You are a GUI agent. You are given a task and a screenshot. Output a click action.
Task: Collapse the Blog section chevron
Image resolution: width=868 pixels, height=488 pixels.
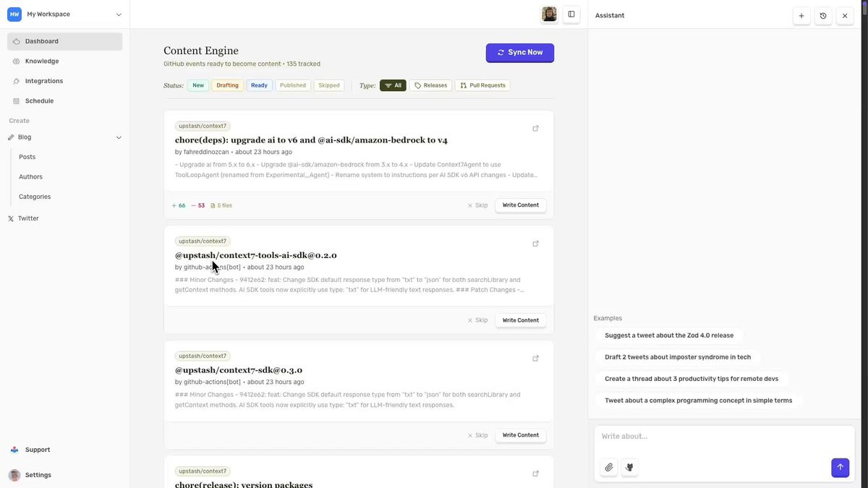tap(119, 137)
